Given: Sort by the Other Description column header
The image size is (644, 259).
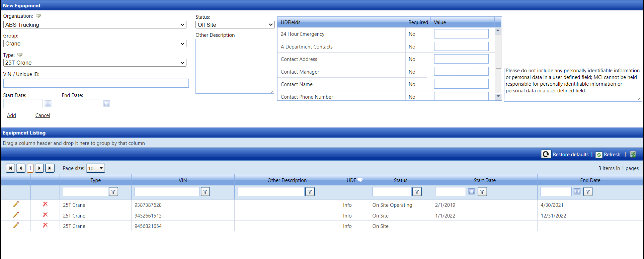Looking at the screenshot, I should click(x=287, y=180).
